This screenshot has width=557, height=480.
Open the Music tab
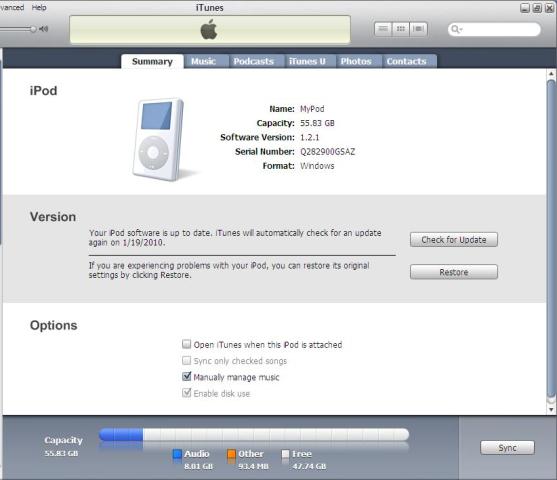coord(204,61)
